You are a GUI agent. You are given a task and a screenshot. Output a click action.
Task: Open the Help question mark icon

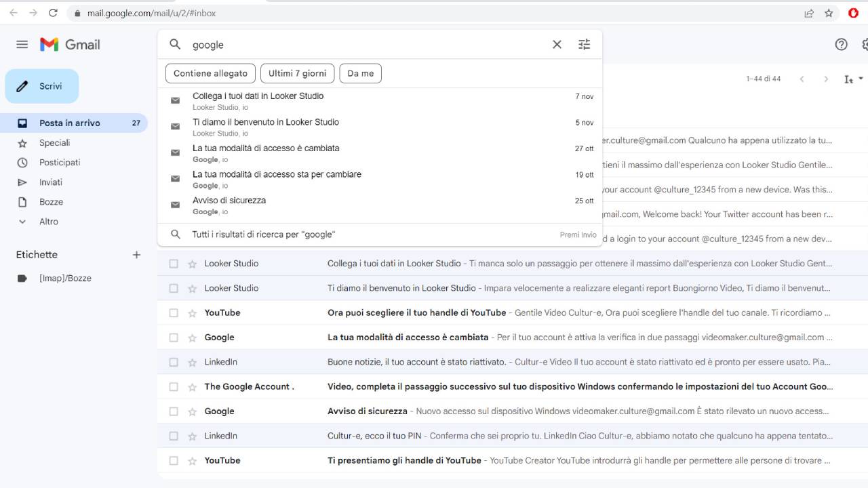(842, 45)
